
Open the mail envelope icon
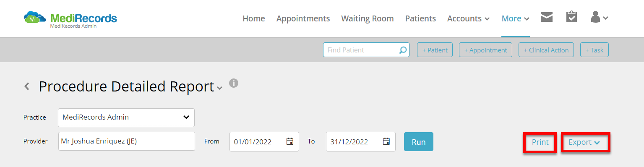546,17
